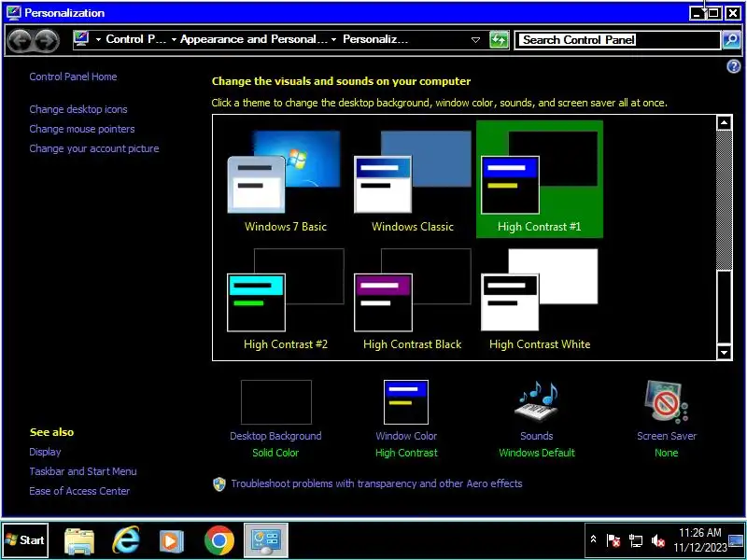The image size is (747, 560).
Task: Click the Personalization title bar icon
Action: 13,12
